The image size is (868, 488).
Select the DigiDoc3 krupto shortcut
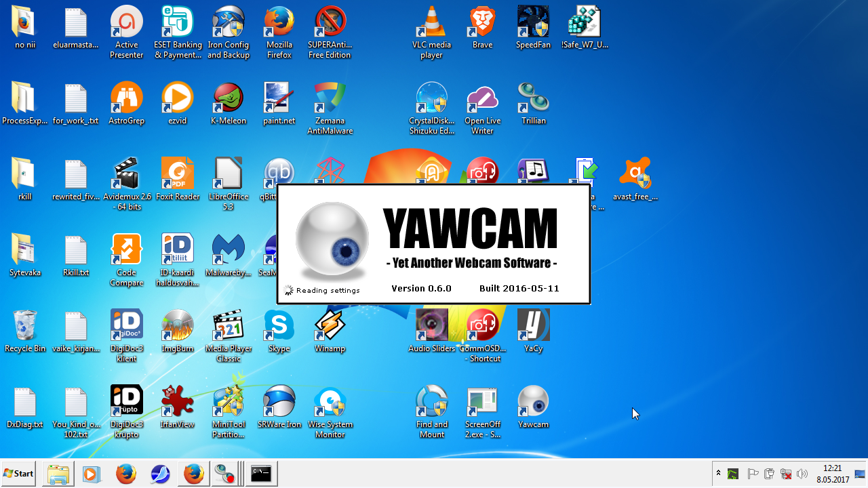[x=127, y=412]
